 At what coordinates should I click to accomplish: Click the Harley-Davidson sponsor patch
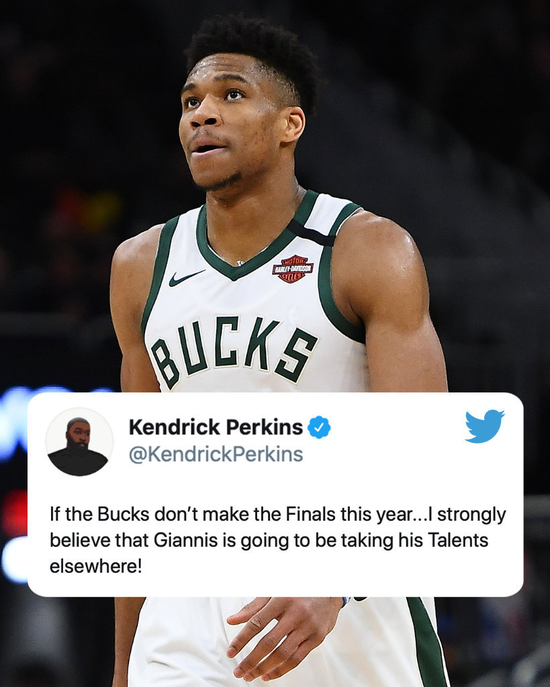292,269
